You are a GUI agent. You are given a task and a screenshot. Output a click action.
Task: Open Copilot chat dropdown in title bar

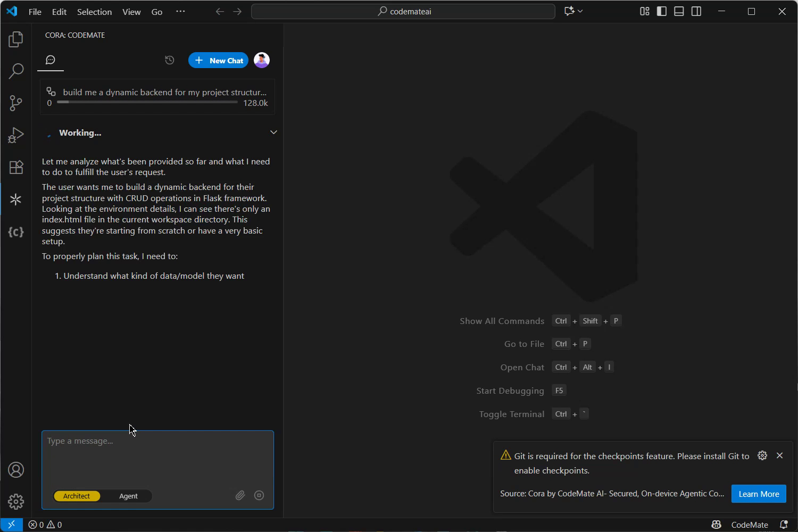pos(573,11)
